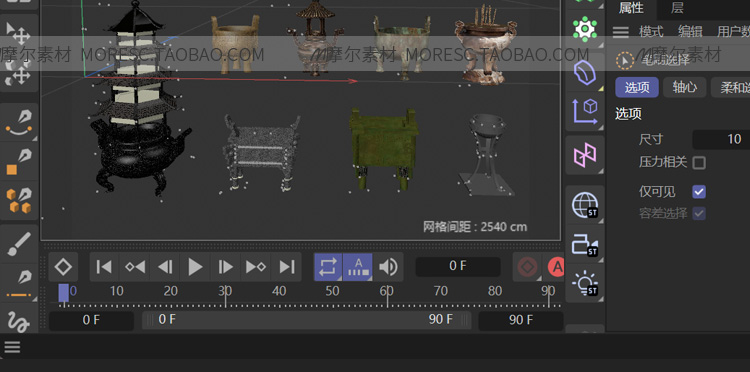Click the camera ST icon
The image size is (750, 372).
click(585, 244)
